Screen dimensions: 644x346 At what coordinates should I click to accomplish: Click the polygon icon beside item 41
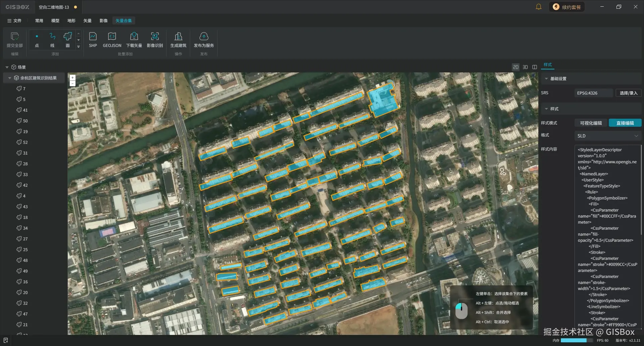click(x=19, y=110)
